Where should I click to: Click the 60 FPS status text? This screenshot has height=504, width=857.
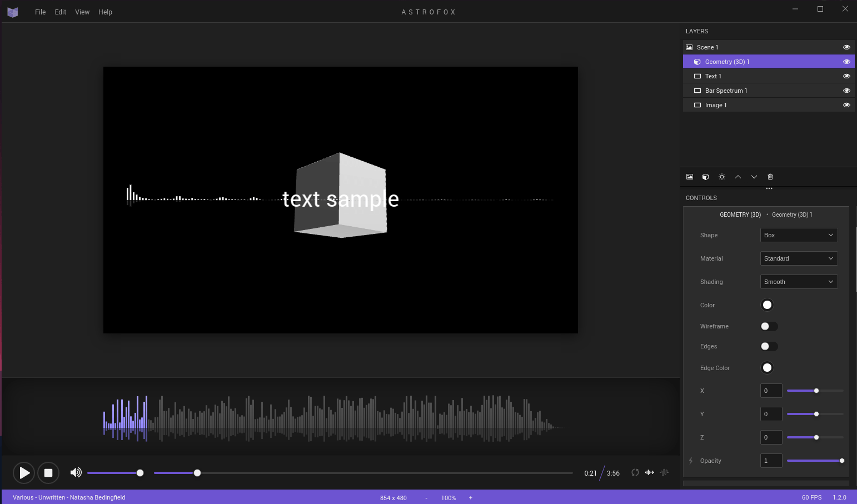click(811, 497)
